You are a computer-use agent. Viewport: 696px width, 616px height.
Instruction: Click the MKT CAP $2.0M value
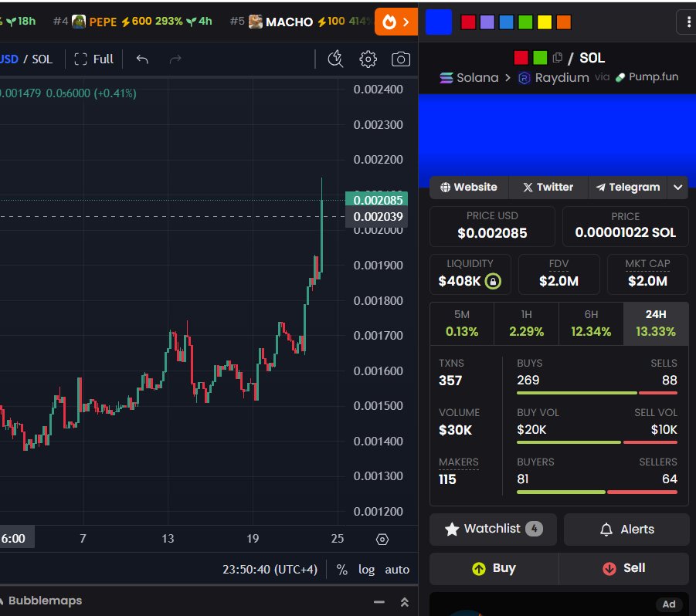[x=647, y=281]
